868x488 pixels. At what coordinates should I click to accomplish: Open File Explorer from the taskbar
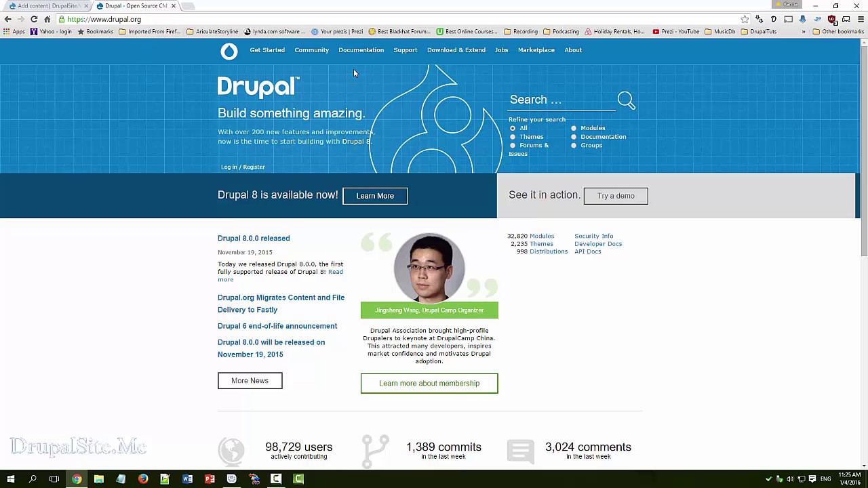tap(99, 479)
